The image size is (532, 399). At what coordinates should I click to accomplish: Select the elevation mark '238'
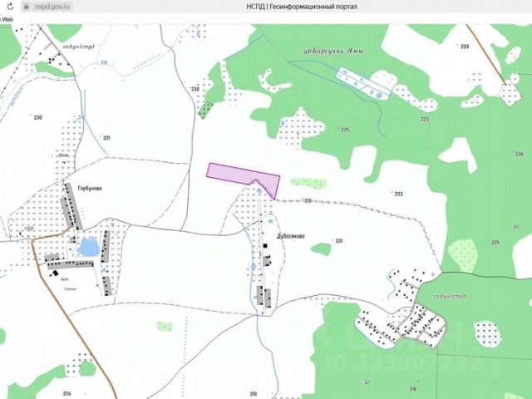pos(195,89)
